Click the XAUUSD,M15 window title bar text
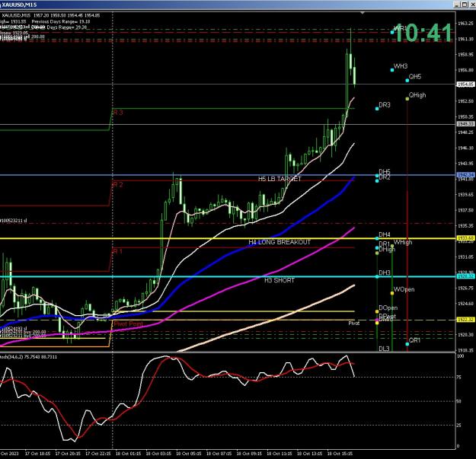This screenshot has height=459, width=476. click(x=19, y=5)
